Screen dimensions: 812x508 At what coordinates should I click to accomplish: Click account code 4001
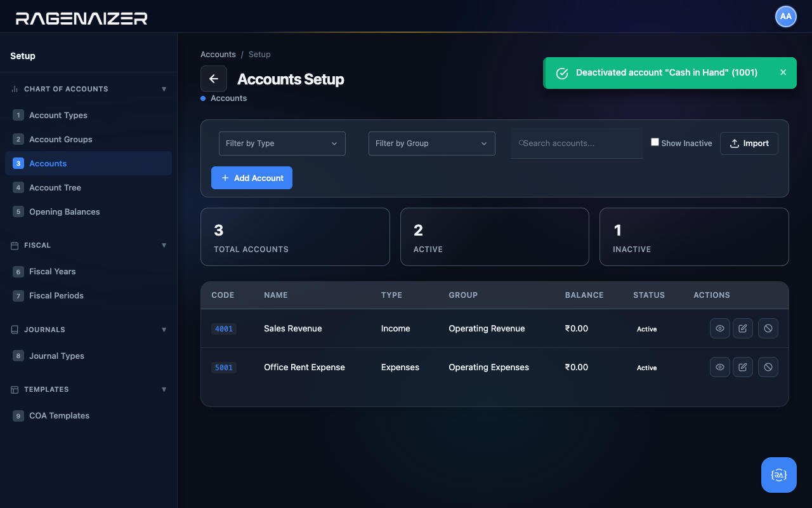(224, 329)
